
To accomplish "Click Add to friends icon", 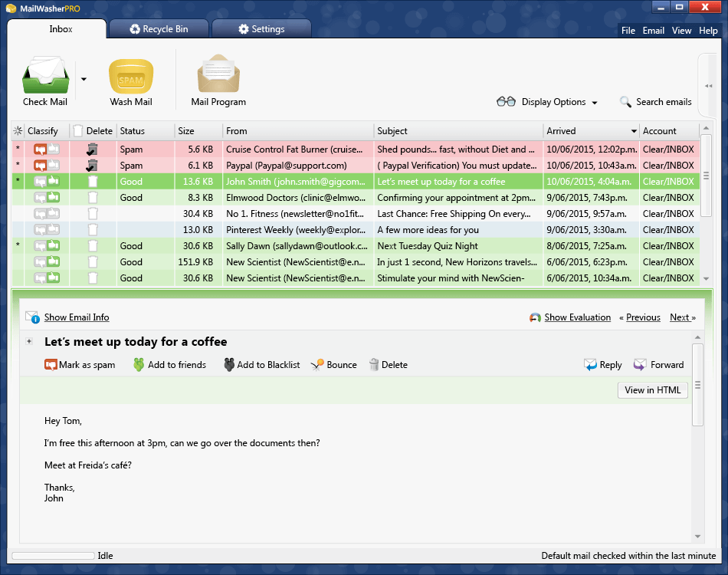I will coord(139,365).
